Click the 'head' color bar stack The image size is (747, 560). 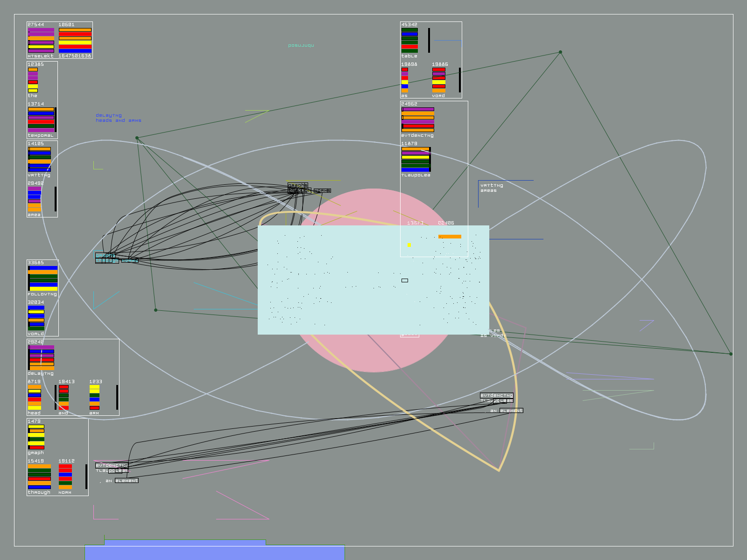coord(34,397)
